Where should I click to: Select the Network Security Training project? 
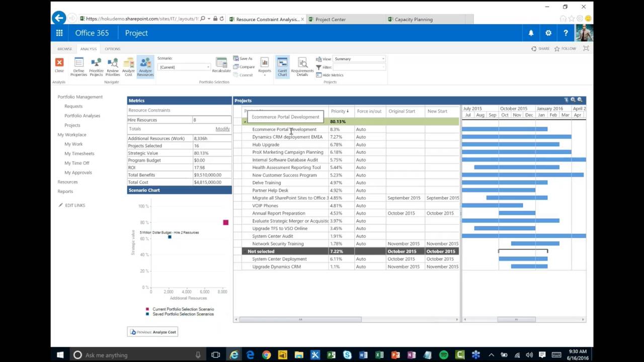(x=347, y=244)
